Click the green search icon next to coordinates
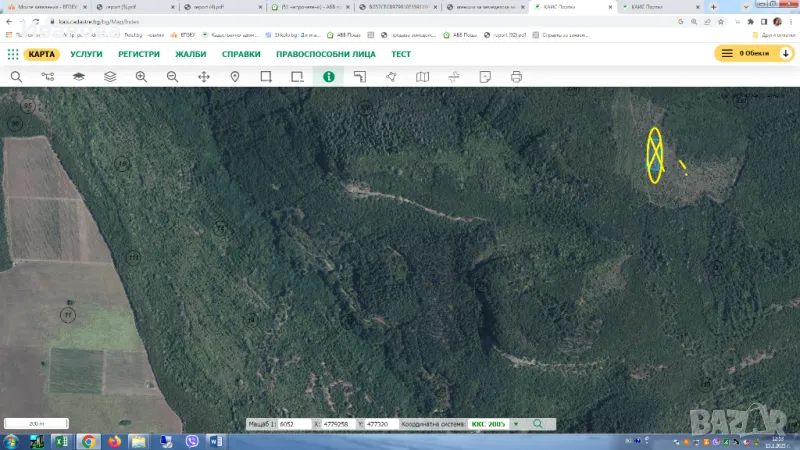The image size is (800, 450). click(x=538, y=424)
